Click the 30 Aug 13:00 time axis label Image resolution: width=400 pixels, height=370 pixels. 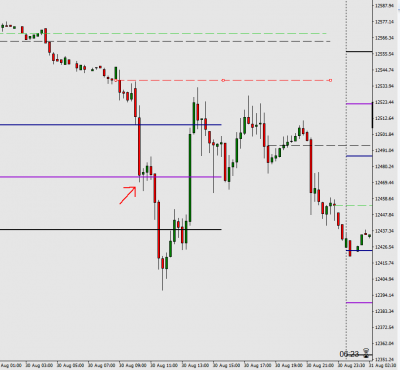tap(195, 366)
